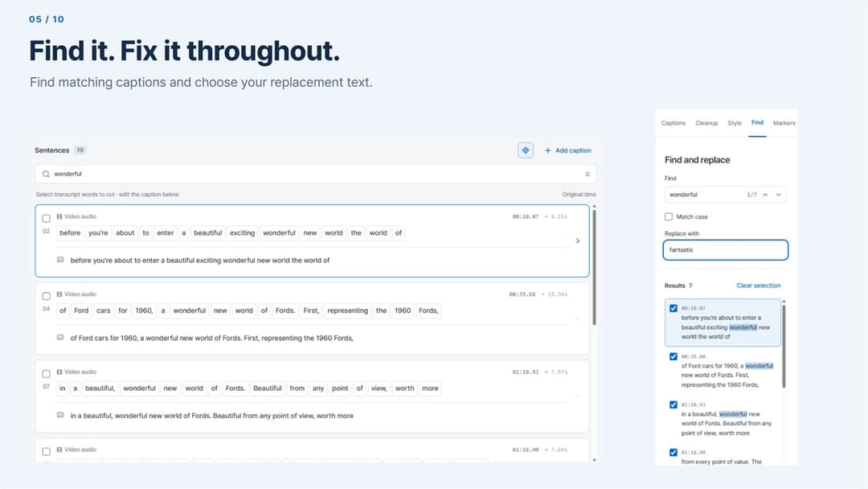Select the checkbox for sentence 04
Viewport: 868px width, 489px height.
click(x=47, y=296)
